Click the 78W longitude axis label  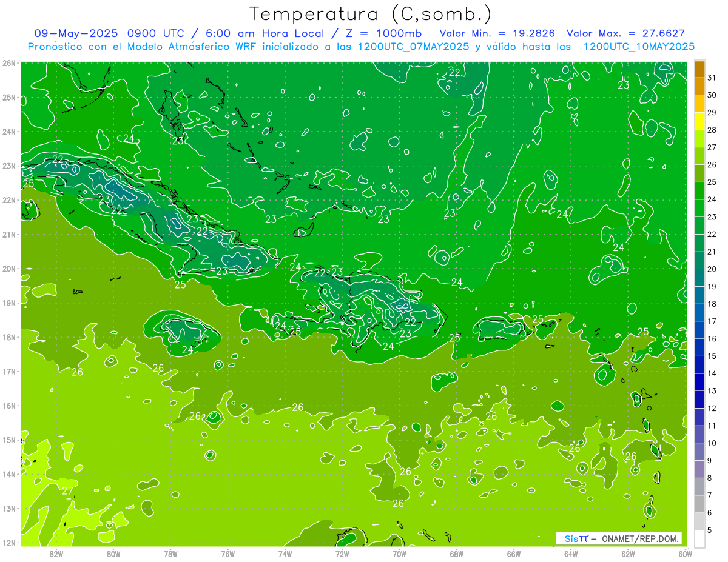[170, 554]
